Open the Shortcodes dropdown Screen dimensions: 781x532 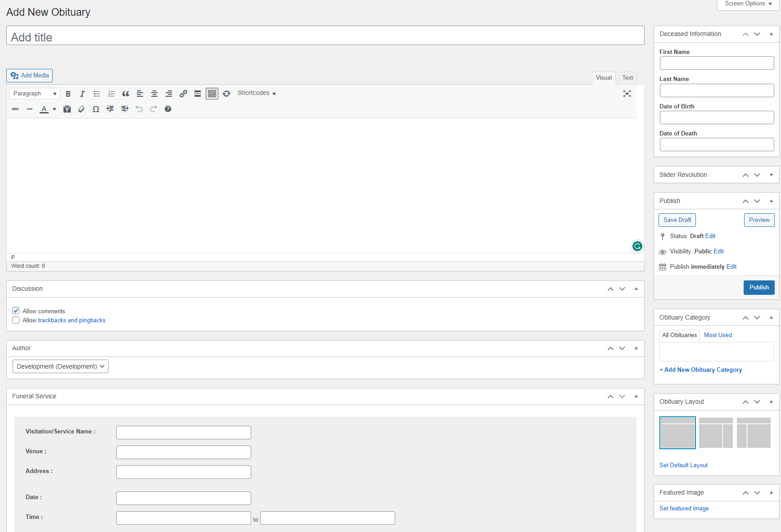click(257, 93)
